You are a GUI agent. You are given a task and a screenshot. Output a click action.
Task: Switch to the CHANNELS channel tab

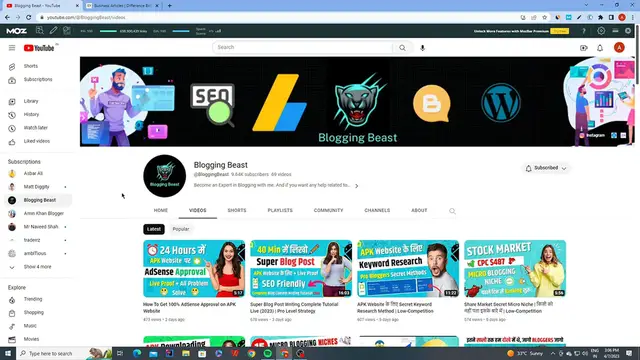(377, 211)
